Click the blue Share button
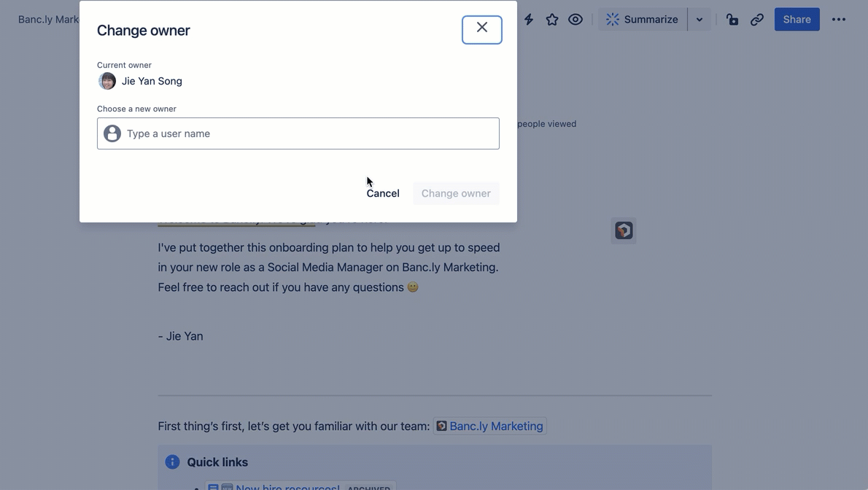The image size is (868, 490). (x=797, y=20)
